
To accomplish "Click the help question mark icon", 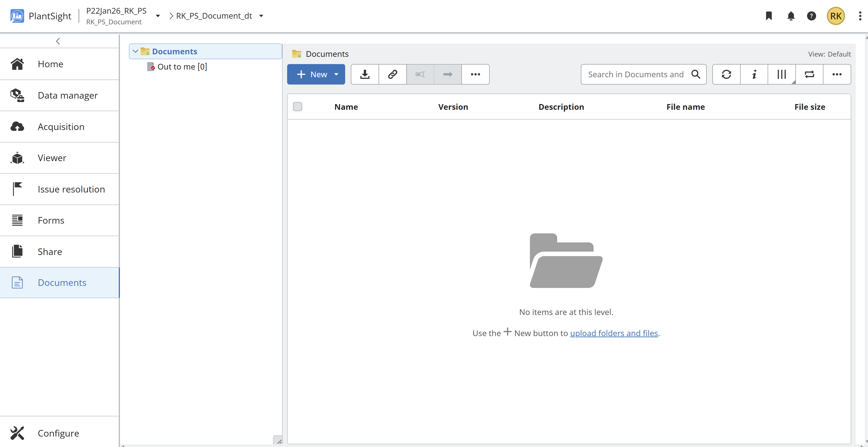I will point(811,16).
